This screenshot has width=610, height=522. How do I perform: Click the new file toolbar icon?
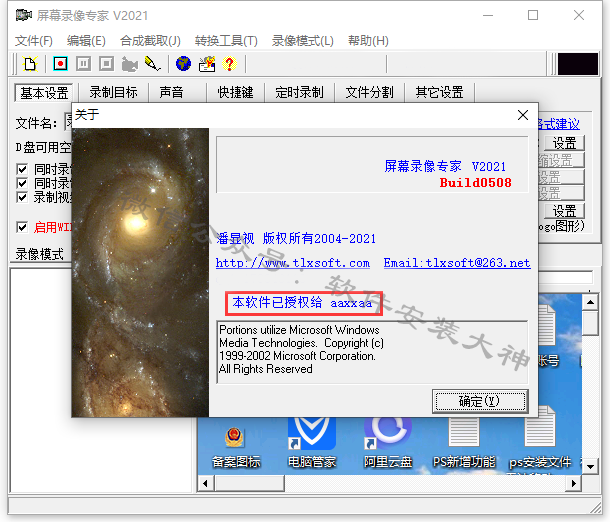point(30,64)
